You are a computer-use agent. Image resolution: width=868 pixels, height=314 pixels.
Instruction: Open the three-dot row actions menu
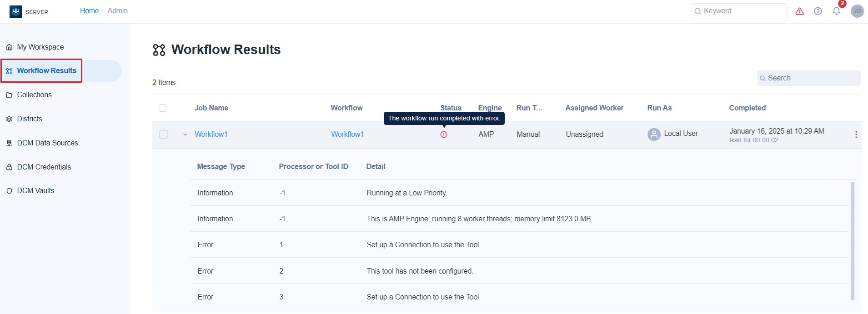[x=856, y=135]
